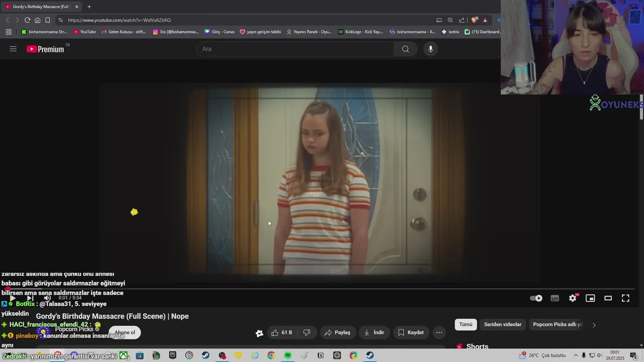The height and width of the screenshot is (362, 644).
Task: Open weather widget 26°C Çok bulutlu
Action: pos(543,355)
